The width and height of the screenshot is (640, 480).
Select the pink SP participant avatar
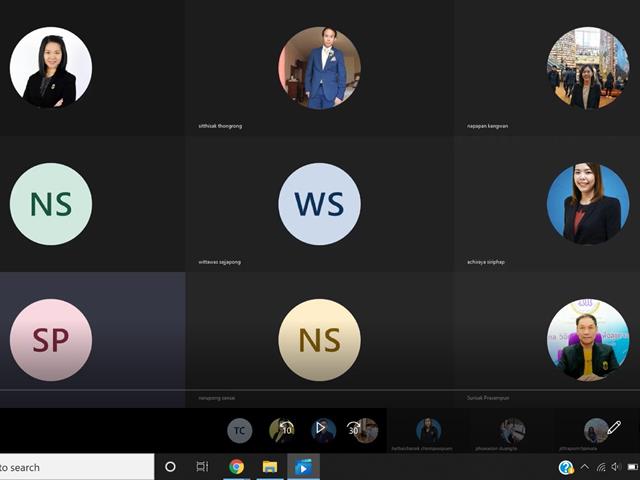tap(51, 340)
